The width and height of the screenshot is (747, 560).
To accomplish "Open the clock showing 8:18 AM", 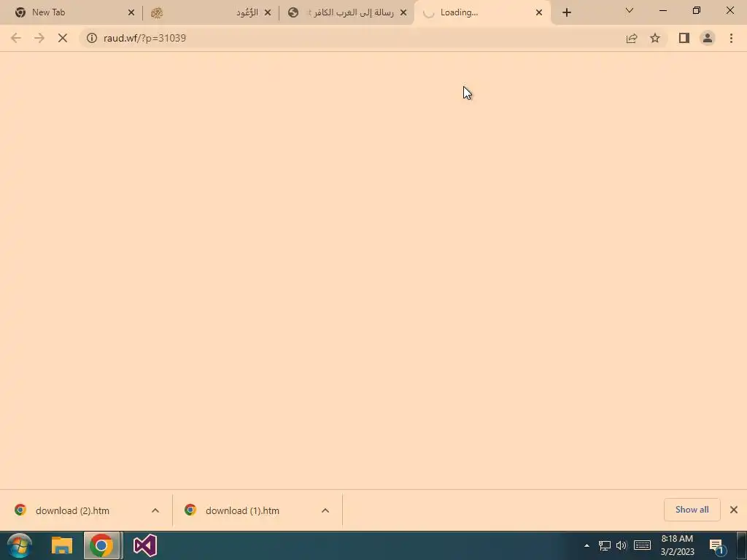I will pyautogui.click(x=677, y=545).
